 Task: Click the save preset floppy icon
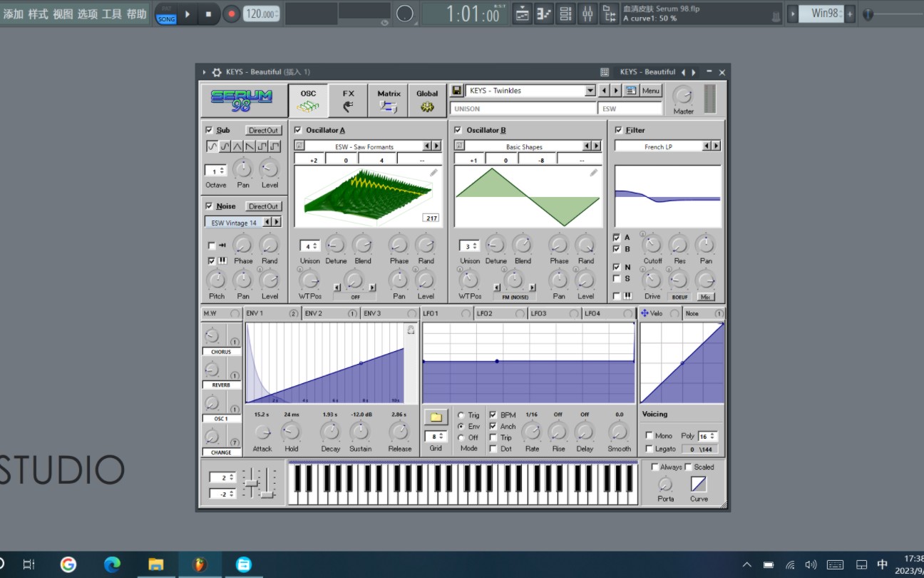pos(457,91)
